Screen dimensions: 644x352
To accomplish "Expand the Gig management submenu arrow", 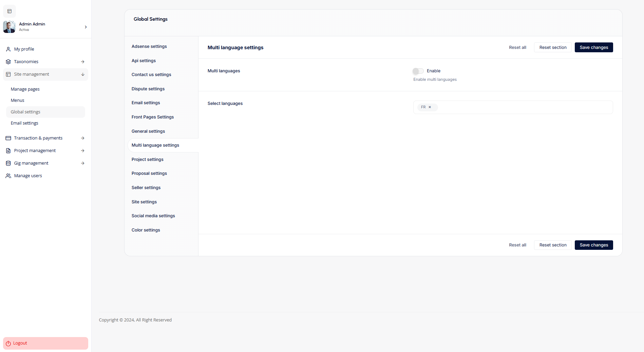I will click(82, 163).
